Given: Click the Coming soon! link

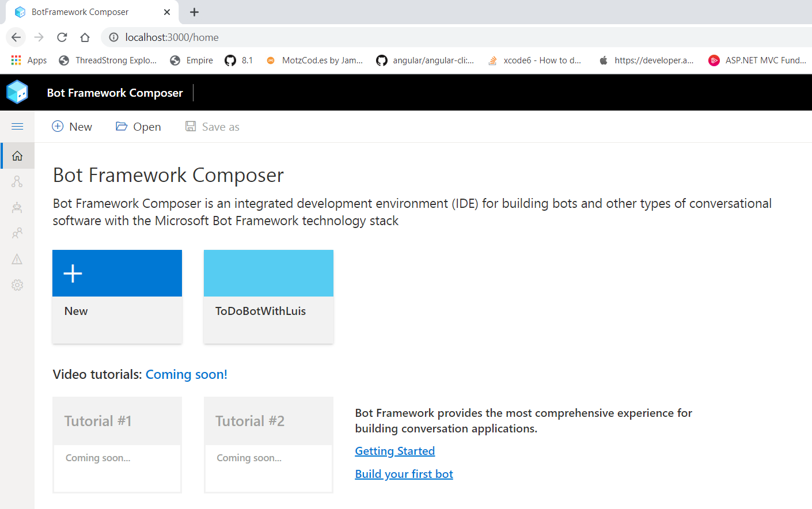Looking at the screenshot, I should [187, 374].
